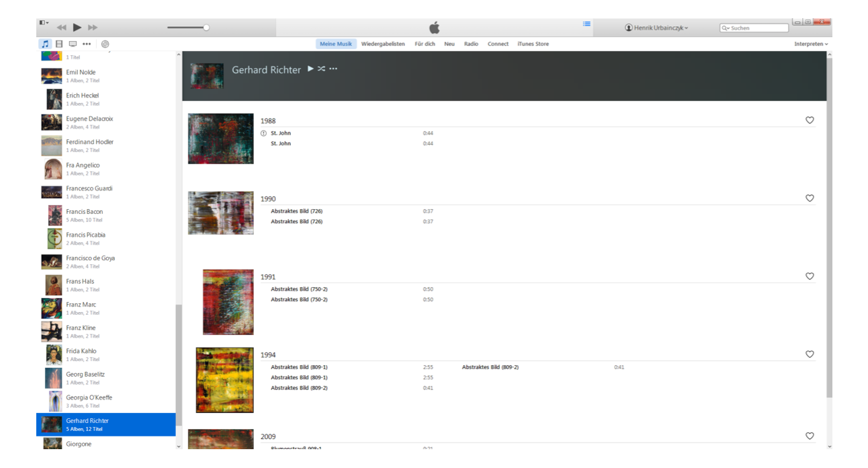Click the album pane scrollbar down arrow
This screenshot has width=868, height=468.
pos(829,446)
